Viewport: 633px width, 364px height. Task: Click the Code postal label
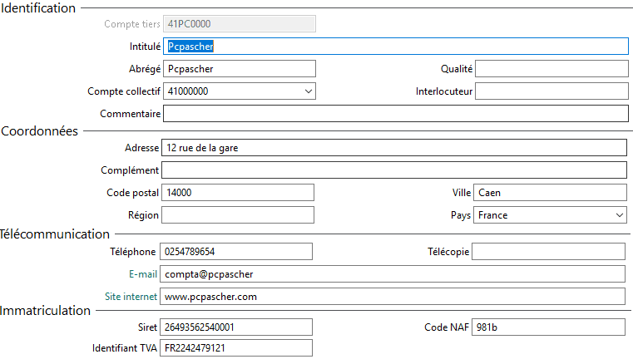[132, 193]
